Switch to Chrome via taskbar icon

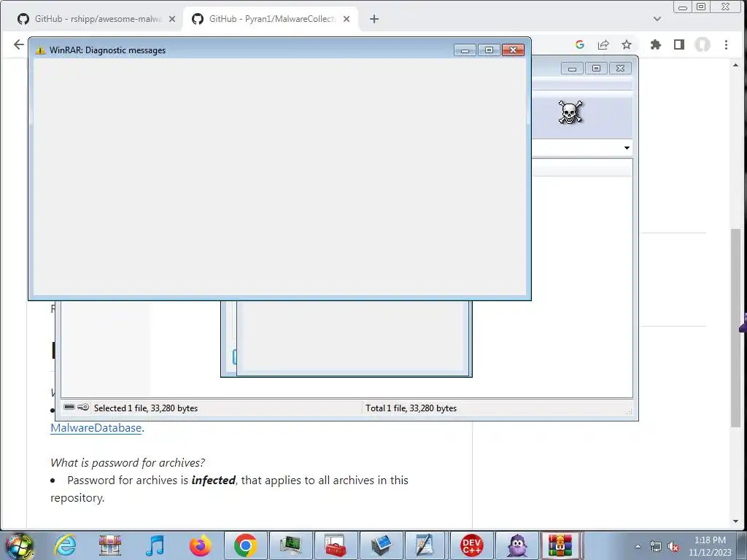coord(245,545)
